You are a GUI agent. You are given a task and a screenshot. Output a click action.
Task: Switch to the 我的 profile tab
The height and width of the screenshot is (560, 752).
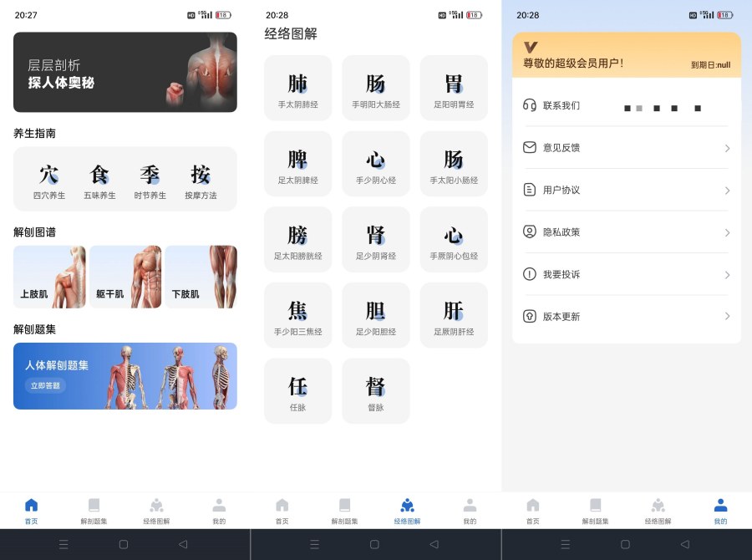(720, 509)
